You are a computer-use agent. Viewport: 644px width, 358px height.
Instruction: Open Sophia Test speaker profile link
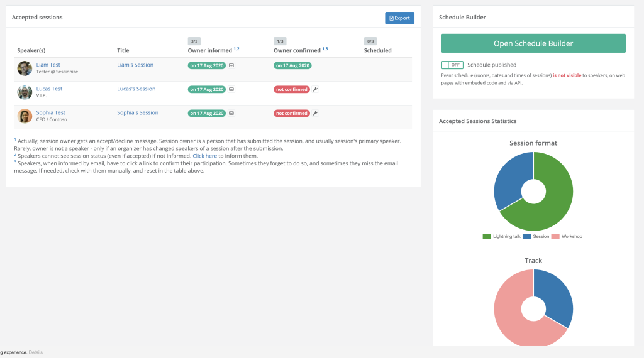[50, 112]
